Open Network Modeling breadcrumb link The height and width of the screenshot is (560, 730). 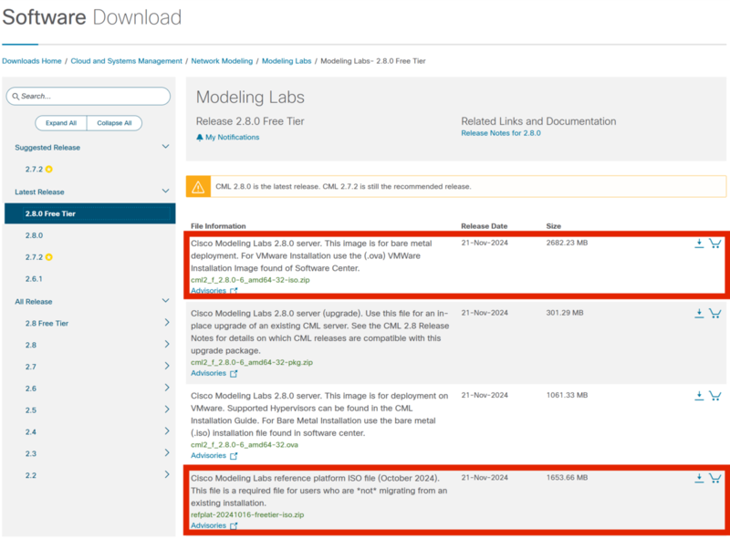tap(222, 61)
